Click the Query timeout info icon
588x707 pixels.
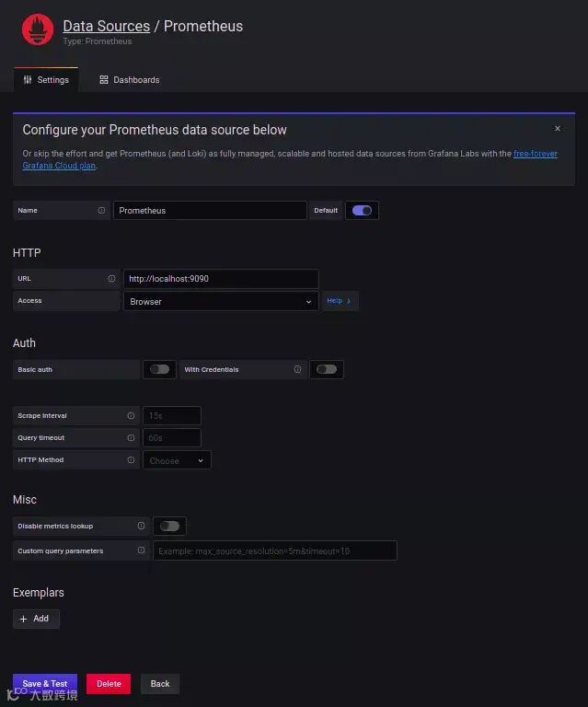(x=131, y=438)
